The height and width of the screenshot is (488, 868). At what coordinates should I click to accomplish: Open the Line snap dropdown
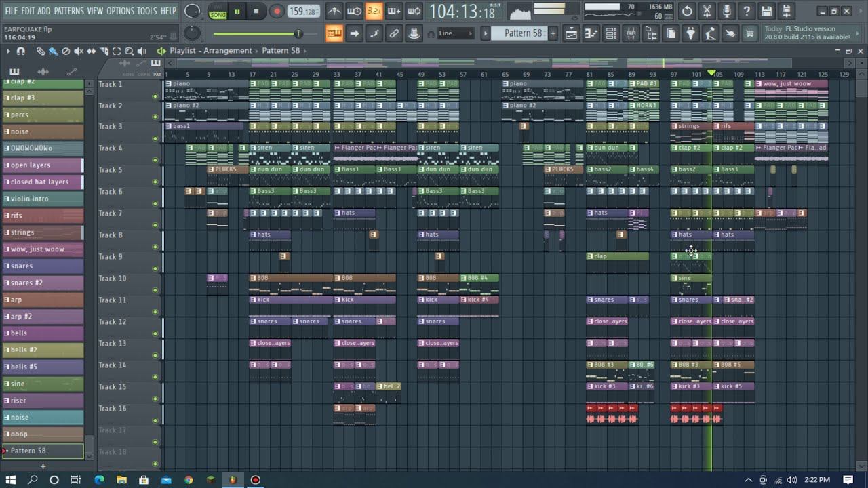[456, 33]
